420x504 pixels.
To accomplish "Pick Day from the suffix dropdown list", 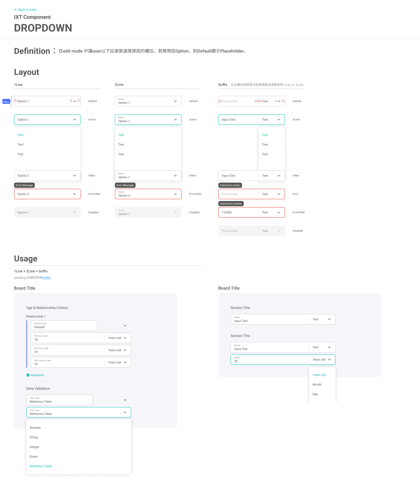I will 315,394.
